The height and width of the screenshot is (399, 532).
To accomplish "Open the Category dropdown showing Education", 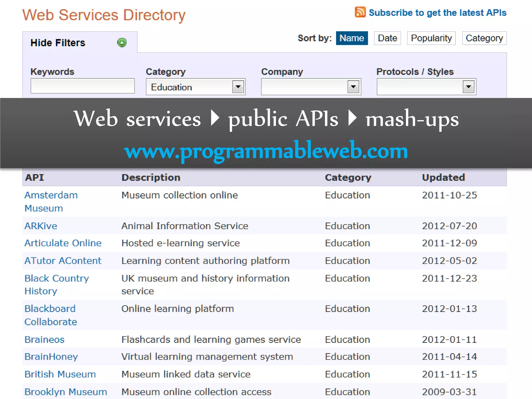I will (x=196, y=87).
